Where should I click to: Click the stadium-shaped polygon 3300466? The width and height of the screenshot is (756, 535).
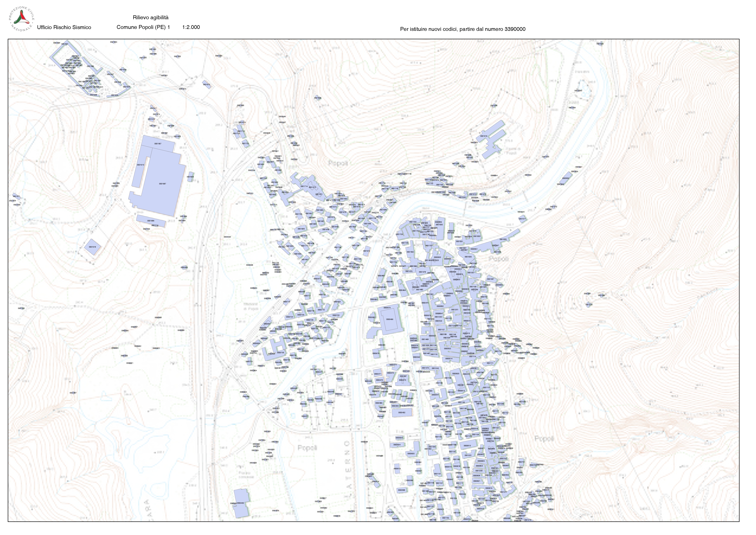tap(389, 319)
